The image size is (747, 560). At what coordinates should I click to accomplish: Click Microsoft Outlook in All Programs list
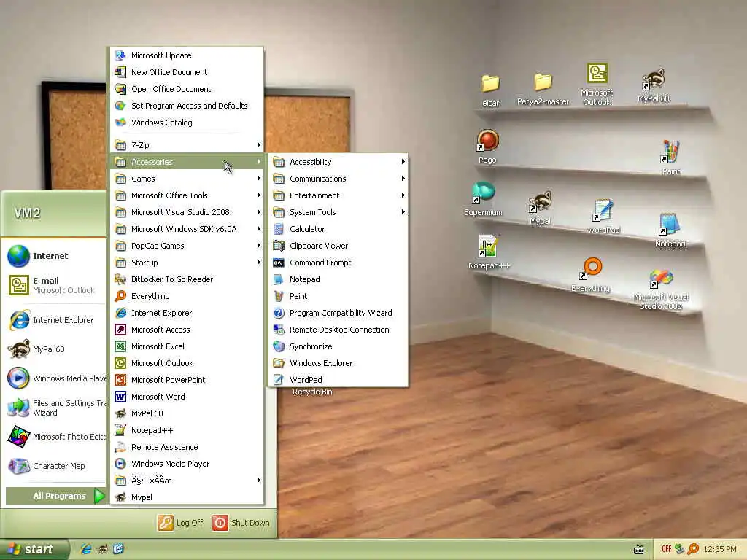pos(187,363)
